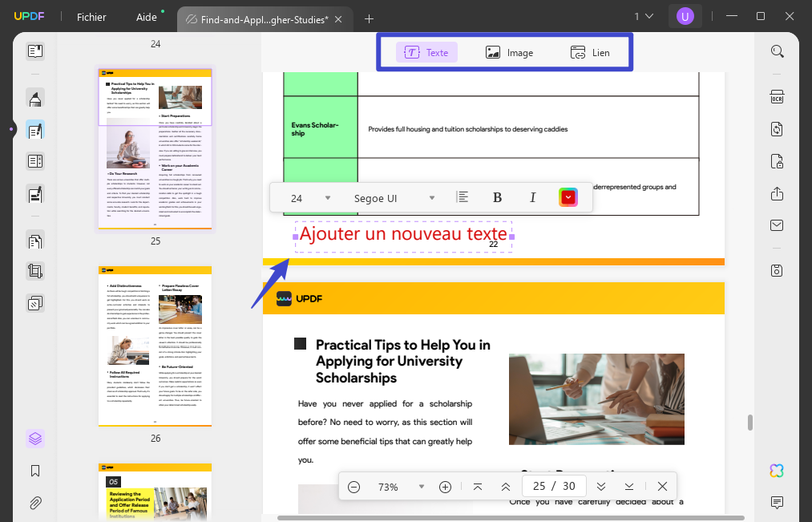Open the UPDF AI assistant icon

pos(777,470)
